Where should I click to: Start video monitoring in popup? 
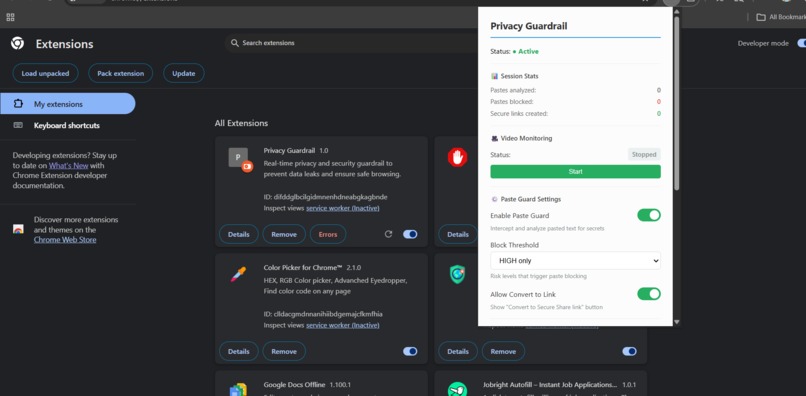click(575, 172)
